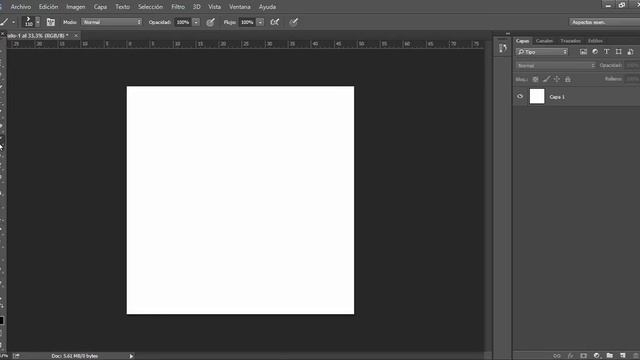640x360 pixels.
Task: Click the Opacidad 100% value field
Action: (x=183, y=22)
